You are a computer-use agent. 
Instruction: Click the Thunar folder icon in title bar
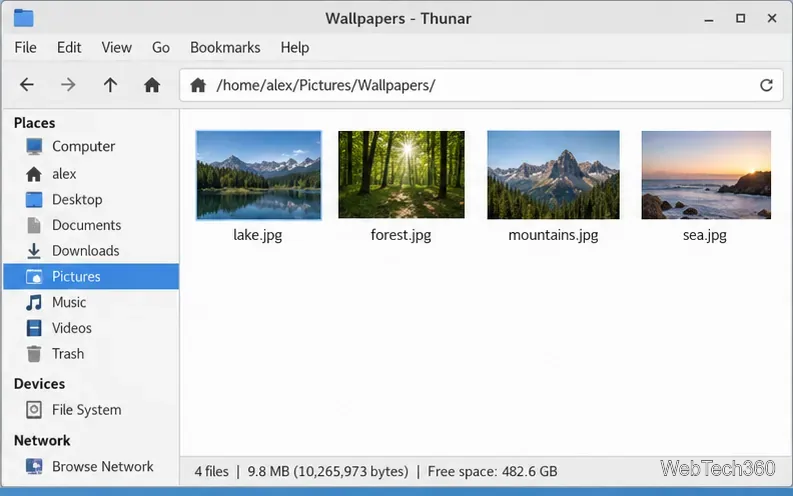click(23, 18)
